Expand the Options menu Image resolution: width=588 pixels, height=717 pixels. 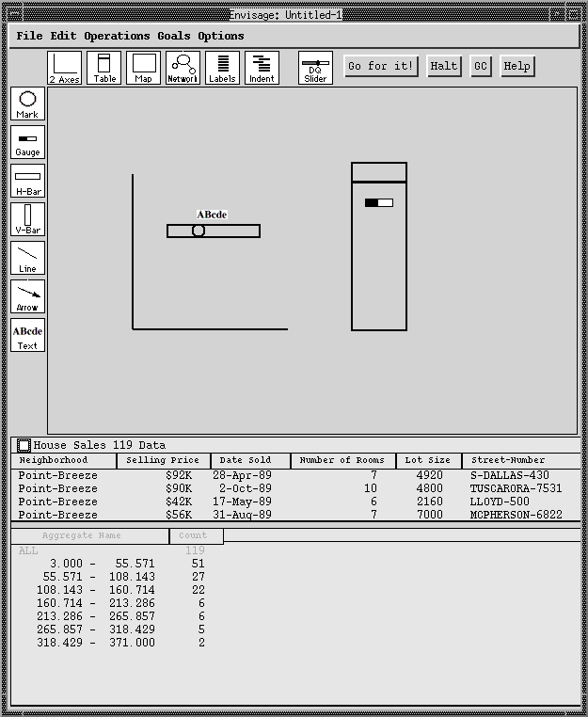point(220,36)
